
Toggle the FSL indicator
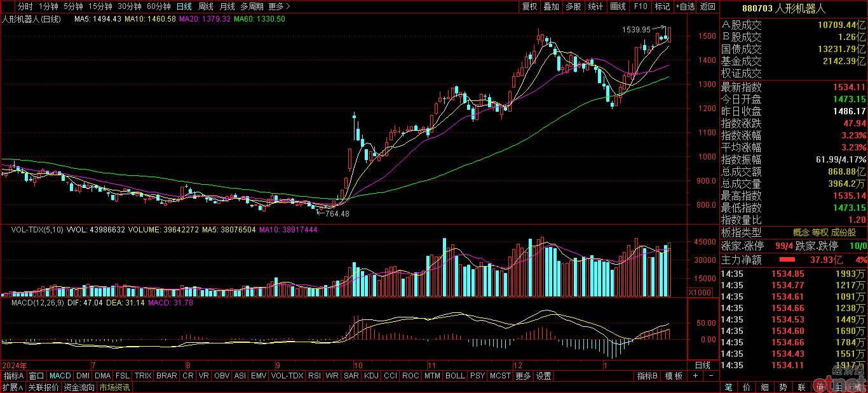tap(123, 376)
